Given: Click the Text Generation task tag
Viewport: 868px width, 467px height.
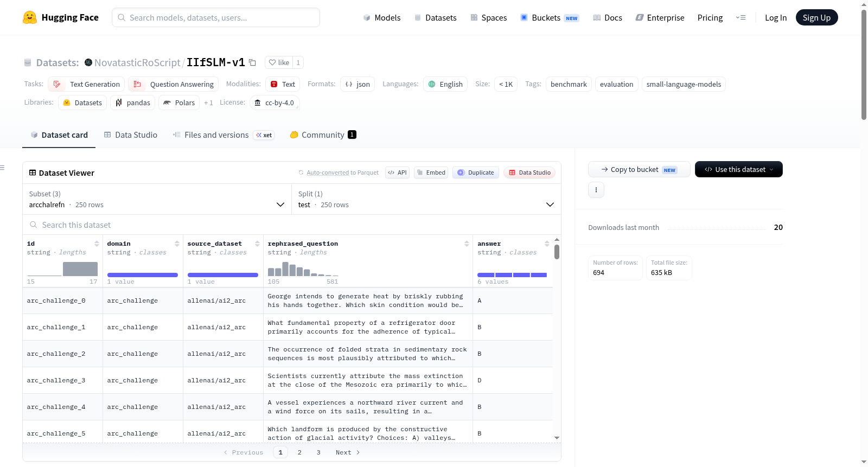Looking at the screenshot, I should click(86, 84).
